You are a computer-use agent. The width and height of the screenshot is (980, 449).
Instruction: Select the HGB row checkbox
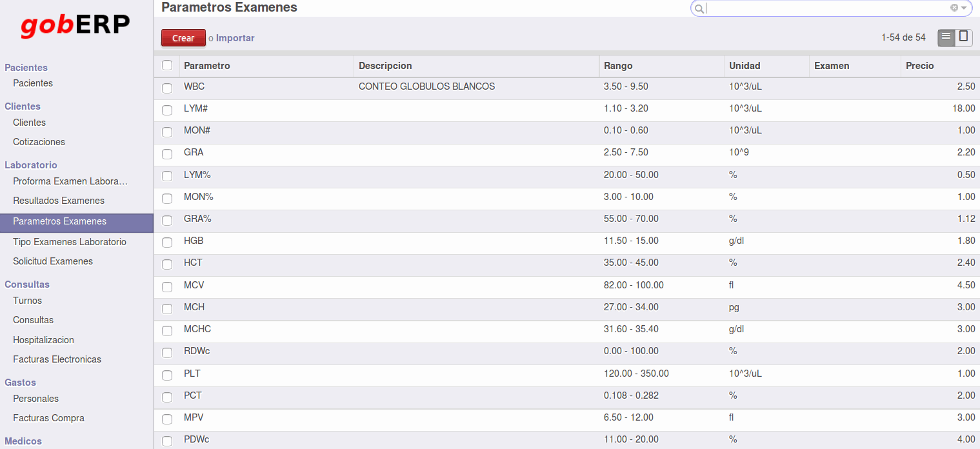pos(167,242)
